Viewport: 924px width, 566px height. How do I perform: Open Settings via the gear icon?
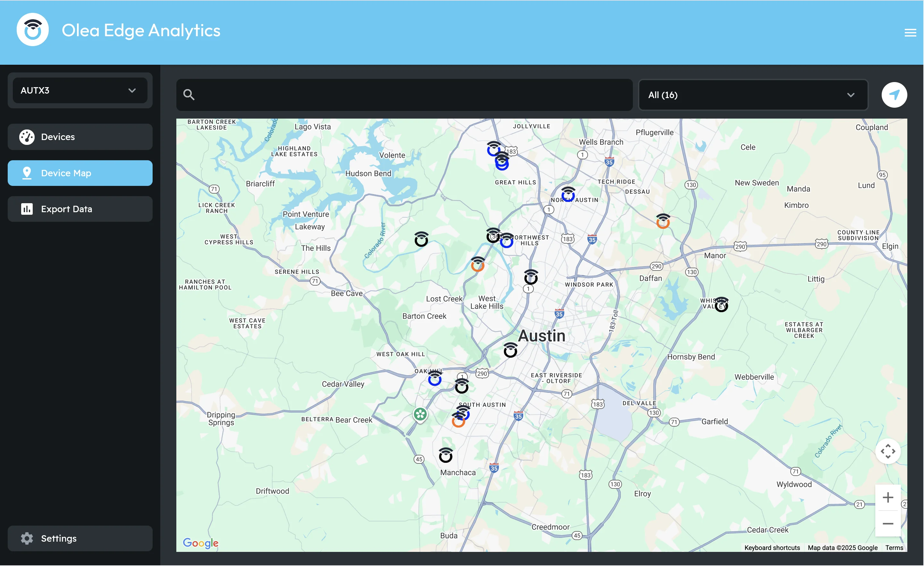pos(27,538)
